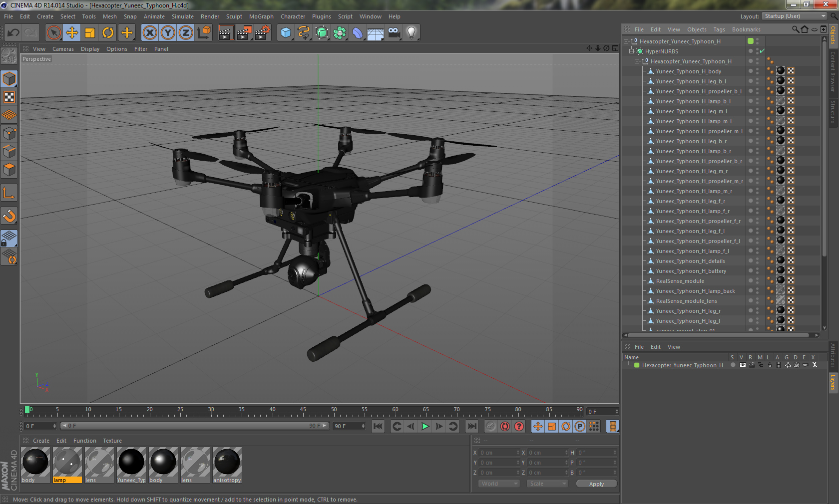Click the Undo arrow icon
Image resolution: width=839 pixels, height=504 pixels.
coord(13,33)
